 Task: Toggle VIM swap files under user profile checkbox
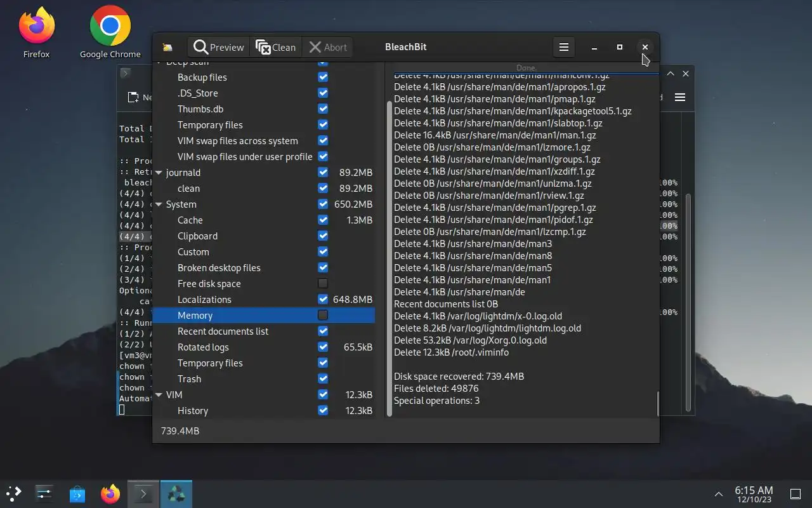(x=323, y=156)
